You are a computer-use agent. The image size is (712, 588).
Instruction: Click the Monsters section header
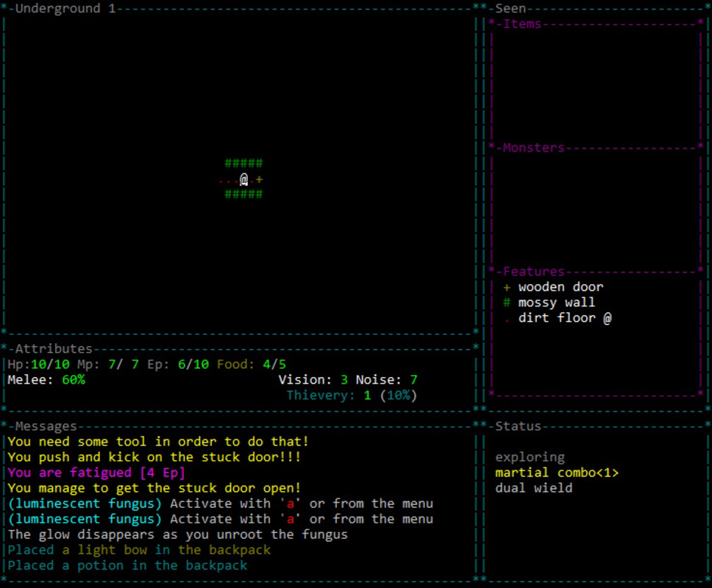(533, 148)
